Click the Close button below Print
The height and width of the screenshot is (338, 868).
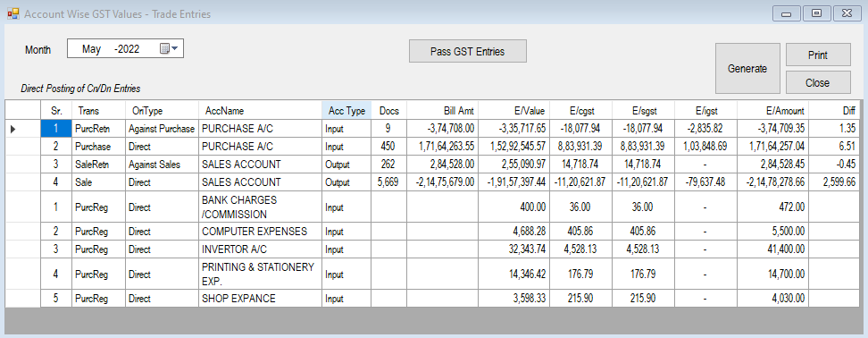coord(818,82)
